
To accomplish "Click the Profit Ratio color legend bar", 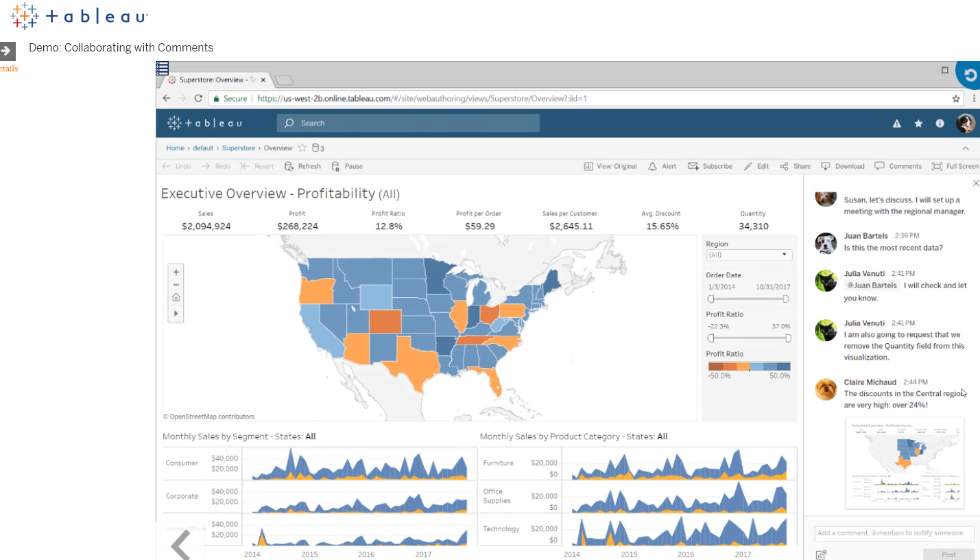I will coord(749,366).
